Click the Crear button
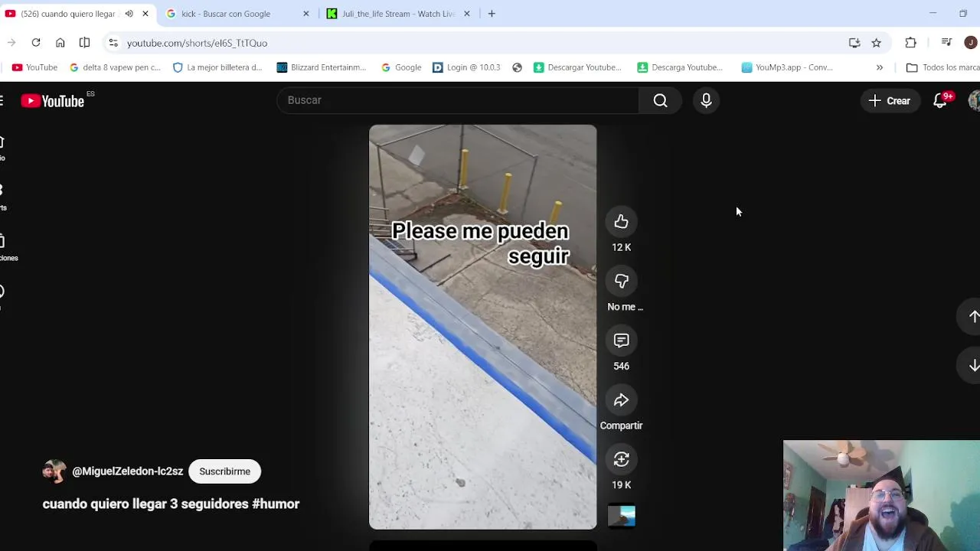The width and height of the screenshot is (980, 551). [x=890, y=101]
